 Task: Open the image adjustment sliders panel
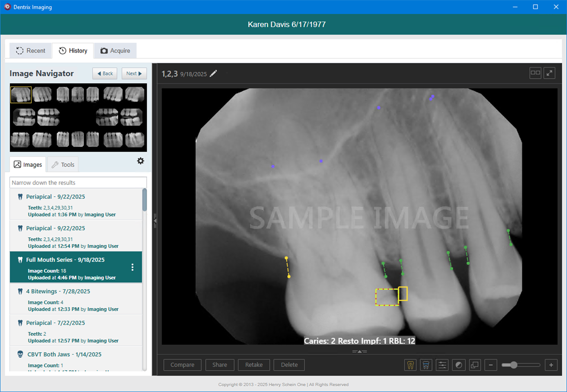(443, 365)
